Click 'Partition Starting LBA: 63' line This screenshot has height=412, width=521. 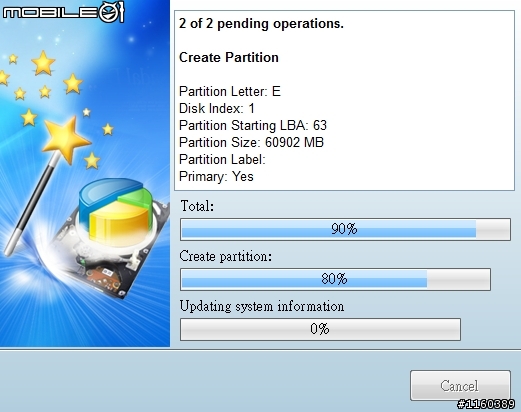(x=253, y=125)
